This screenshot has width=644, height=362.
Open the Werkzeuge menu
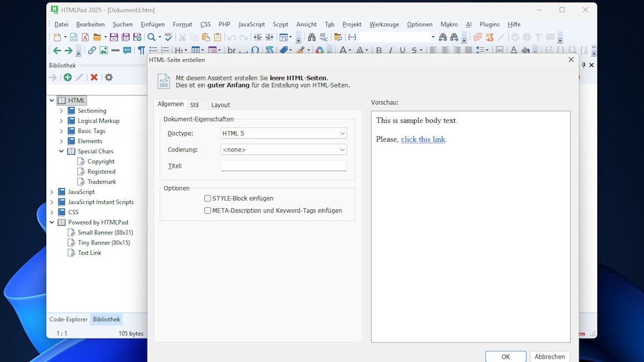tap(384, 24)
